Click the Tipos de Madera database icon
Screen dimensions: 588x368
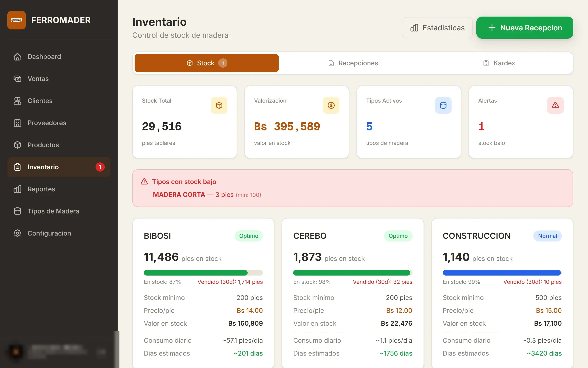(17, 211)
